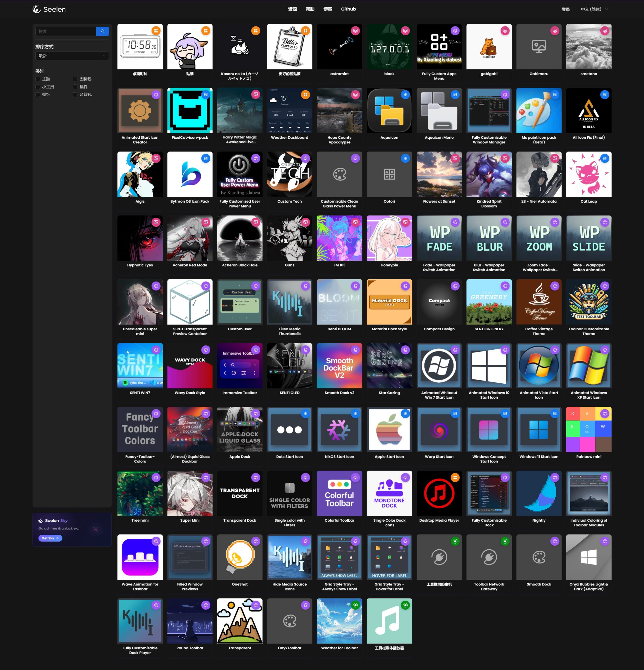Image resolution: width=644 pixels, height=670 pixels.
Task: Check the 壁纸 category checkbox
Action: coord(38,95)
